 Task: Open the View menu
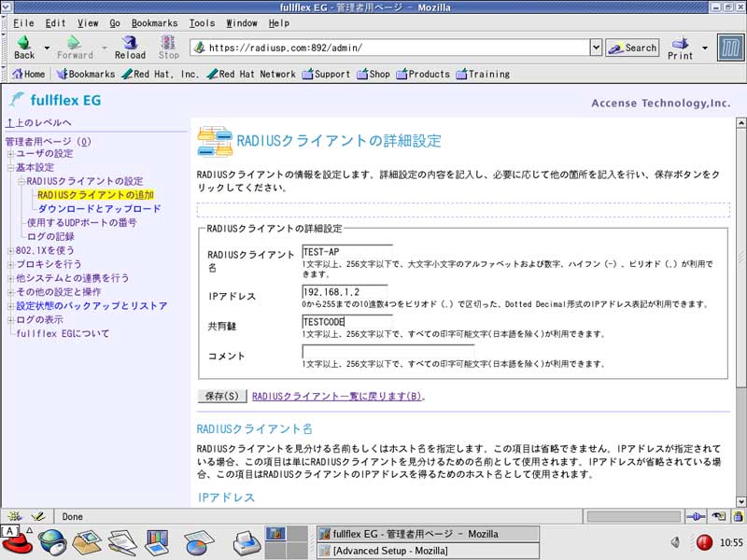click(88, 22)
